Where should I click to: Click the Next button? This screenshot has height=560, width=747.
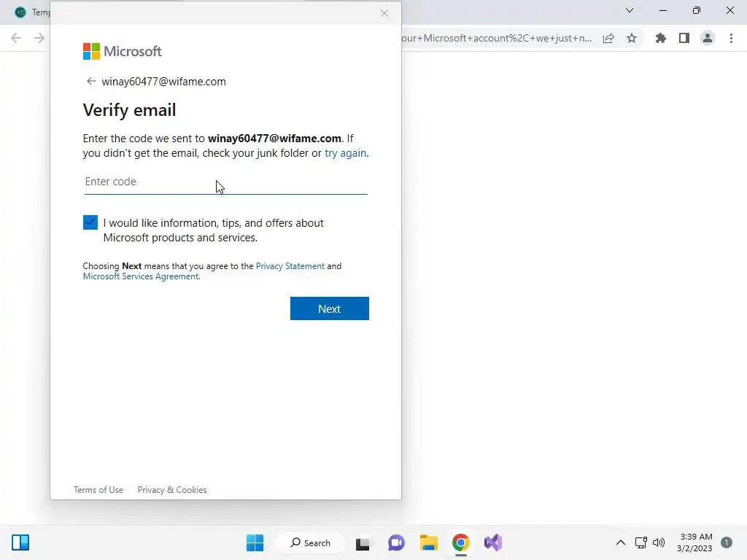pyautogui.click(x=330, y=308)
